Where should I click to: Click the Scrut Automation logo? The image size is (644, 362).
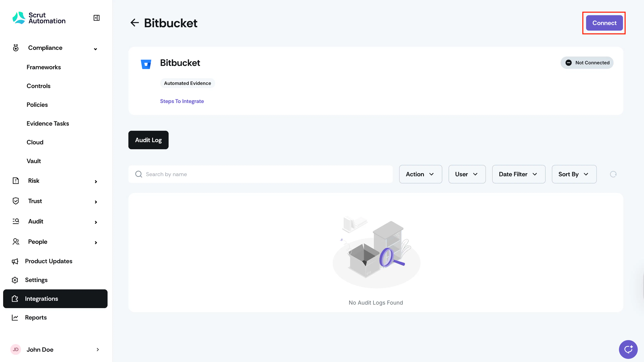(39, 18)
